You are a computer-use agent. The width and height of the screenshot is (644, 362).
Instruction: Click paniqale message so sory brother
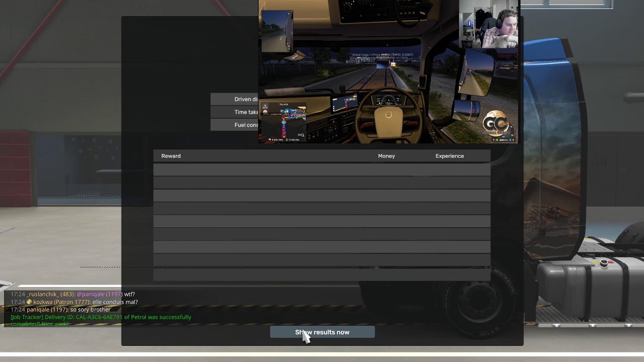point(60,310)
